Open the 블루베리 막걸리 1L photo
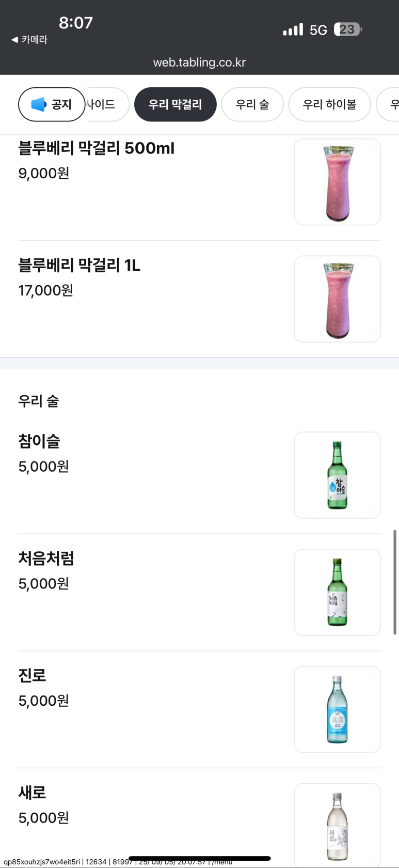 click(x=337, y=299)
